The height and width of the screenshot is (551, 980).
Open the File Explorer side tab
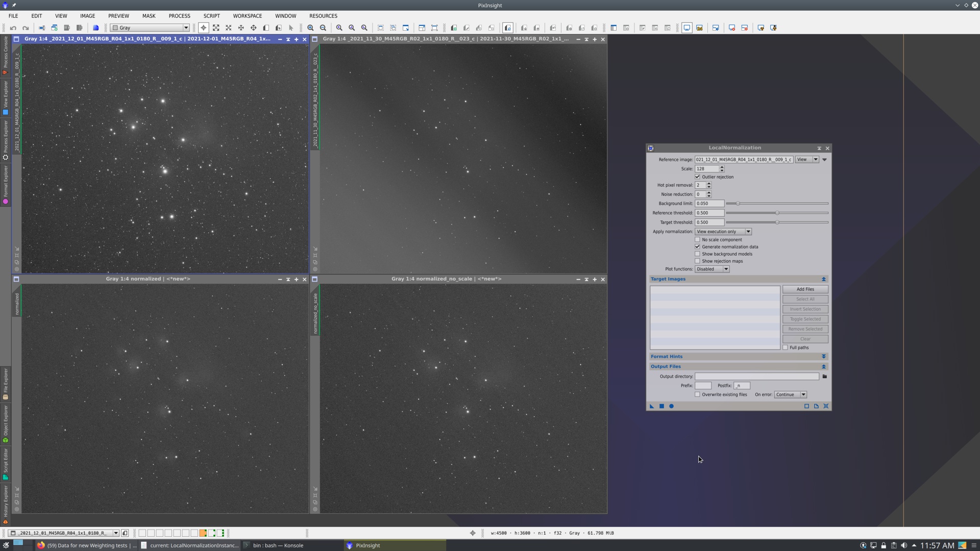(x=5, y=384)
